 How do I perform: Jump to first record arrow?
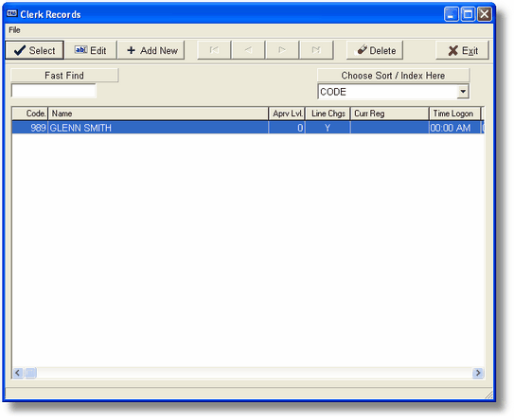214,50
